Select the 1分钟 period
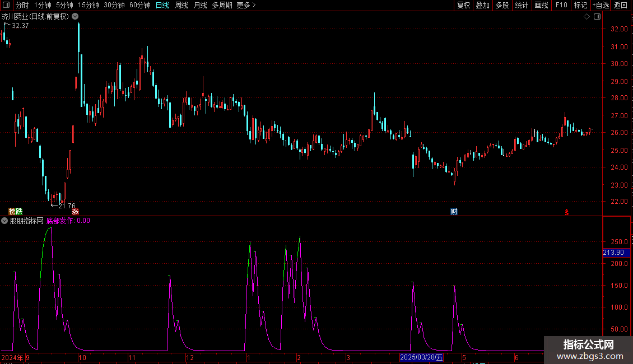 [43, 5]
